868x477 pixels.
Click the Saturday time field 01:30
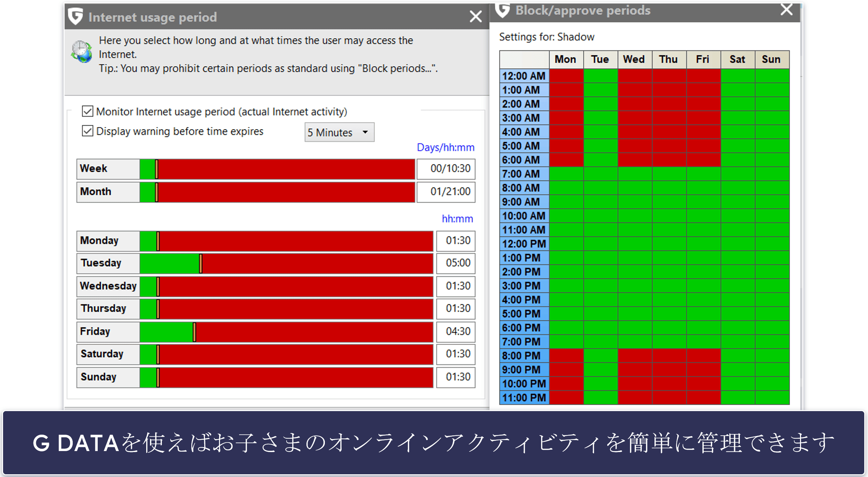coord(456,354)
